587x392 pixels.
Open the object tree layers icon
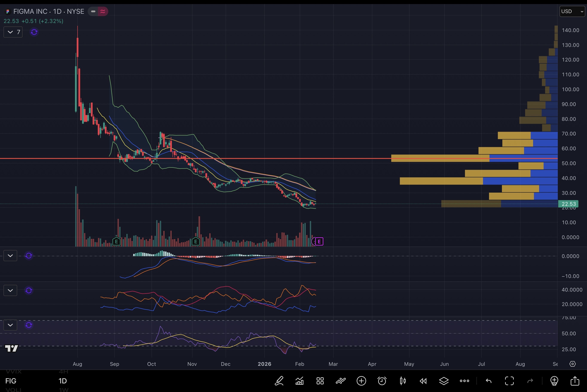point(444,381)
